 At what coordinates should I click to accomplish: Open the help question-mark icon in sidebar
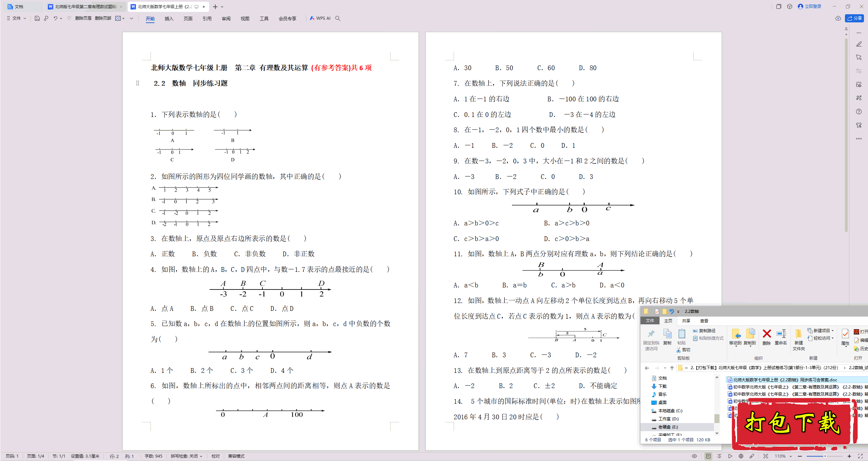click(x=859, y=112)
